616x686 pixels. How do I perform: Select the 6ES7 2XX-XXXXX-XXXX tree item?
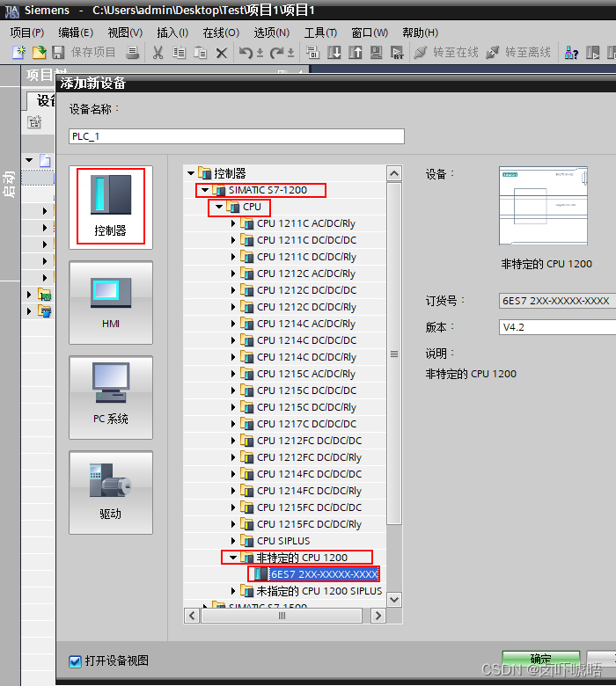(324, 574)
